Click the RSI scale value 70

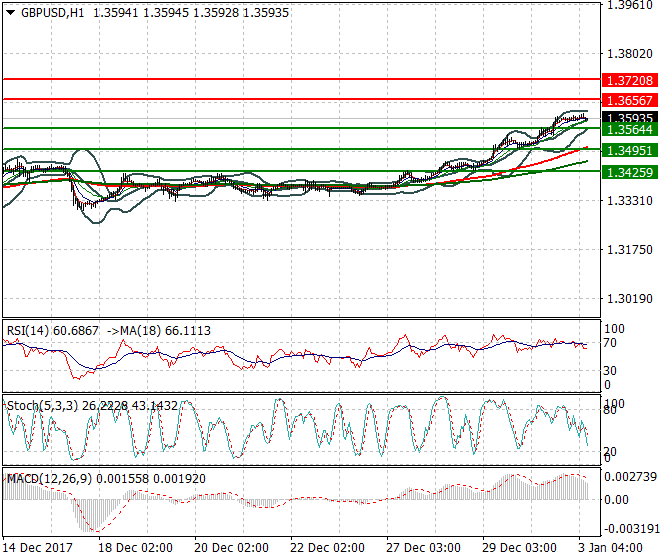pos(610,343)
